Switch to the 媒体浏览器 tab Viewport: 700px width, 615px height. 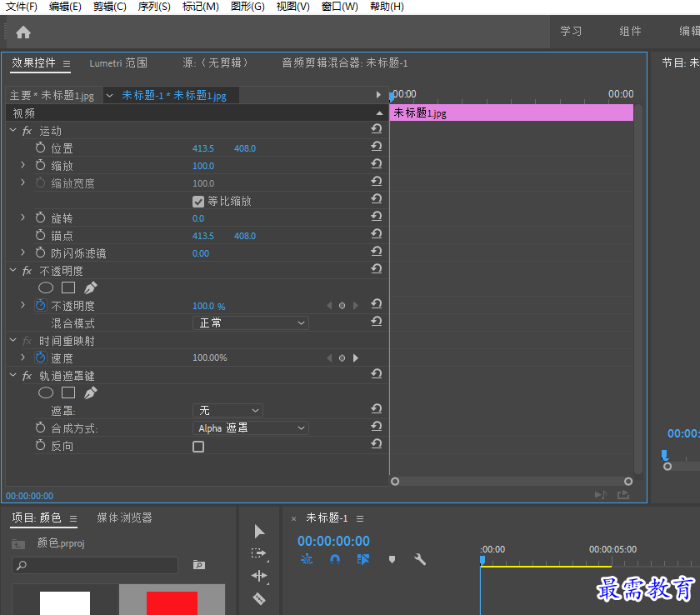[124, 517]
